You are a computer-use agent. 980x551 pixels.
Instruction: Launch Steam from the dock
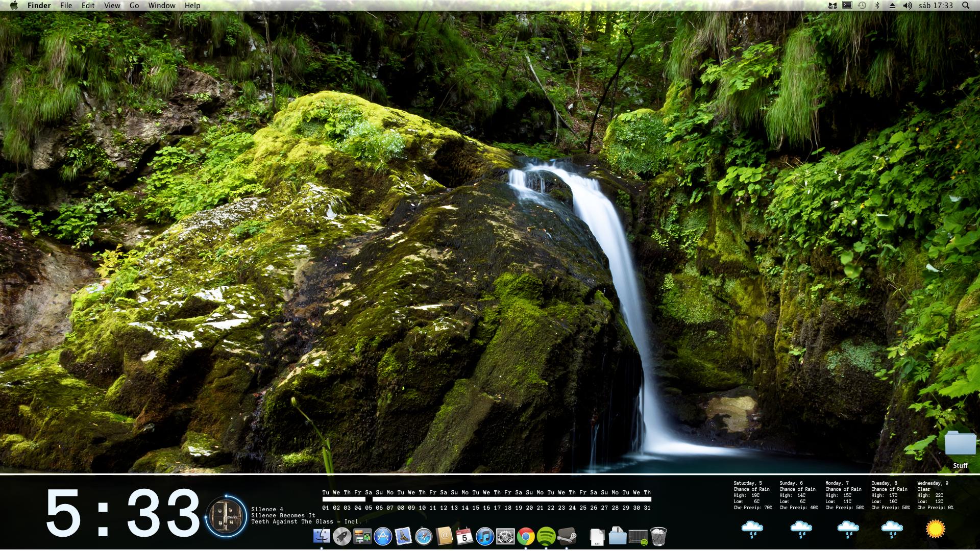(x=567, y=536)
